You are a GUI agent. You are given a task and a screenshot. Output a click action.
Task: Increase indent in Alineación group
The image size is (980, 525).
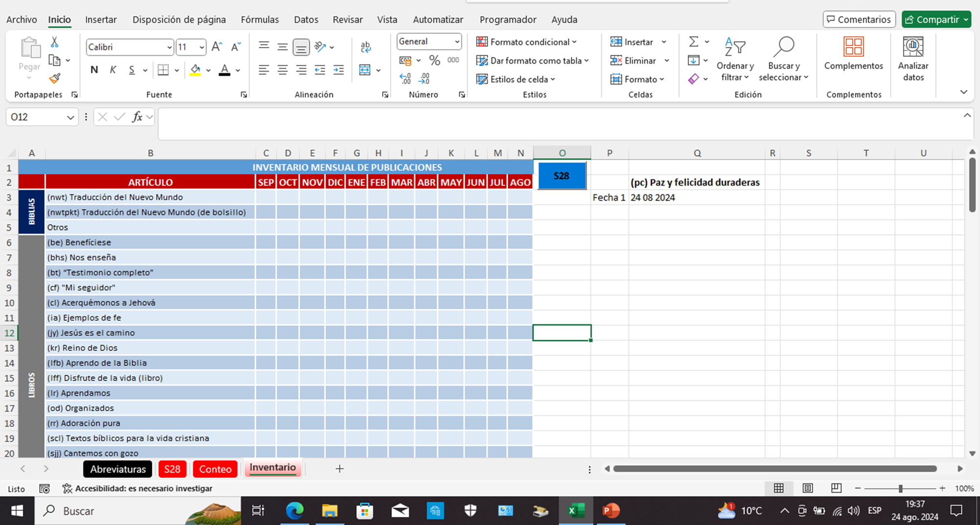pos(339,70)
